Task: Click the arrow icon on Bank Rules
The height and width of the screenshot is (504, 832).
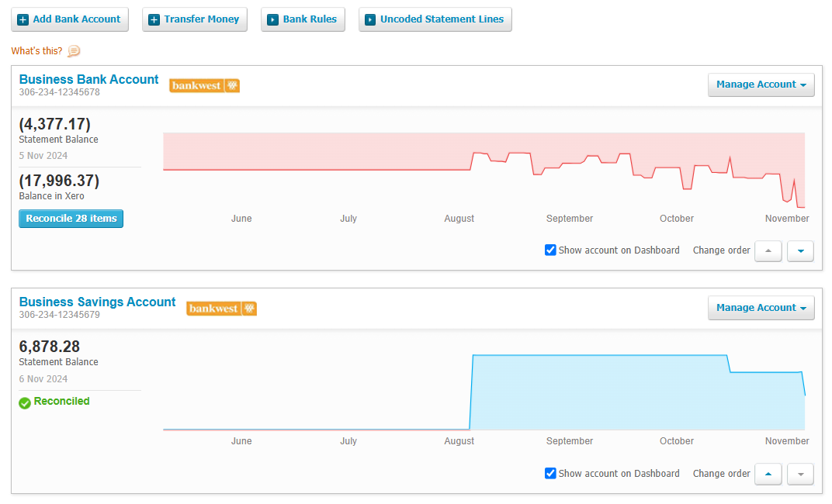Action: click(x=272, y=20)
